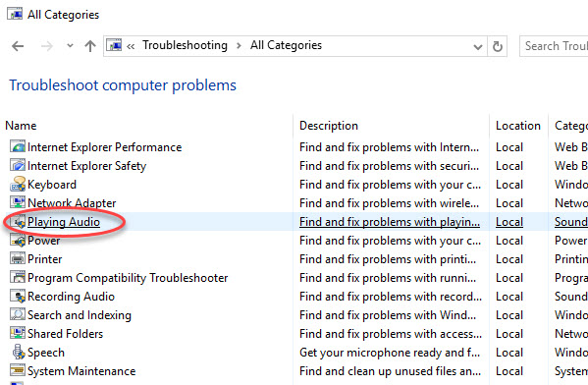Image resolution: width=588 pixels, height=385 pixels.
Task: Go back using the back arrow
Action: pos(18,46)
